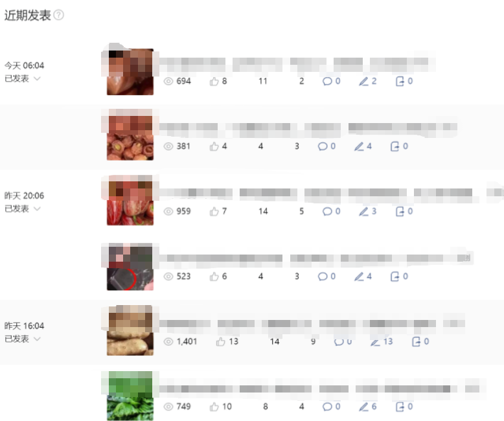Click the help icon beside 近期发表
The image size is (504, 421).
point(59,15)
